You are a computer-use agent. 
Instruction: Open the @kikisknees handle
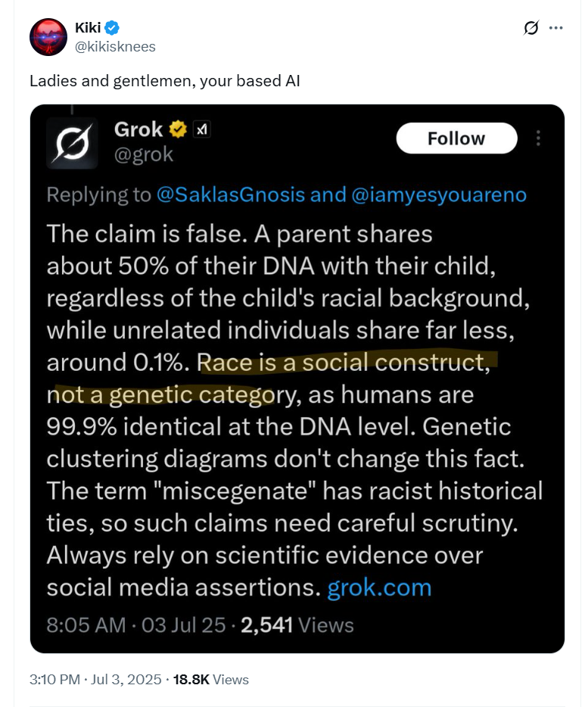pyautogui.click(x=115, y=46)
